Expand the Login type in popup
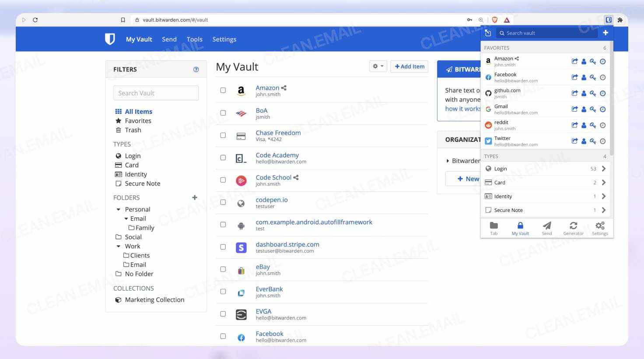Image resolution: width=644 pixels, height=359 pixels. (x=603, y=169)
